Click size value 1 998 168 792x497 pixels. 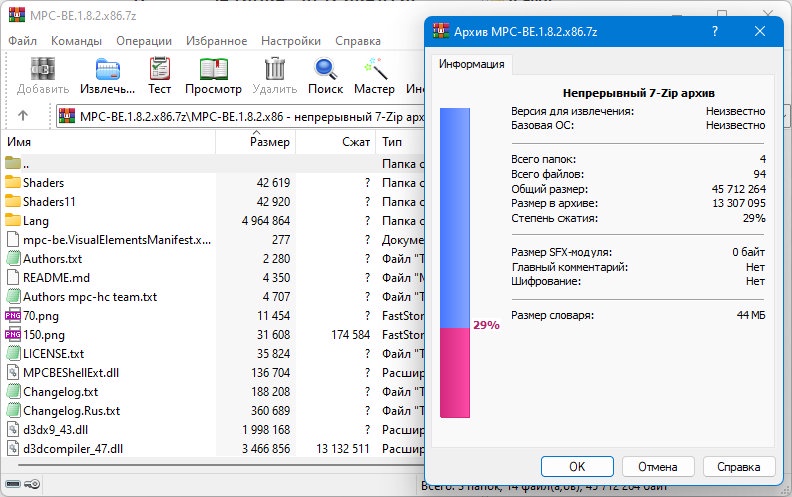click(266, 430)
